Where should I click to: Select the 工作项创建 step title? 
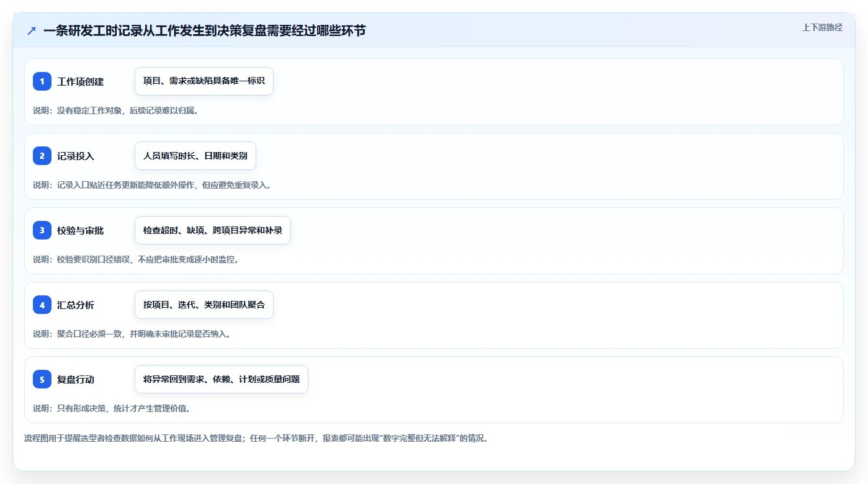tap(81, 82)
